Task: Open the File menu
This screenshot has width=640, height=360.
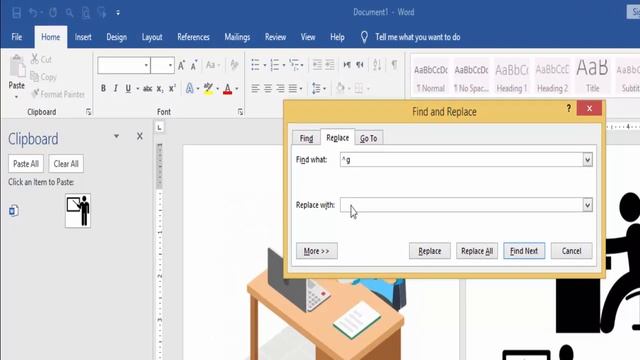Action: [17, 37]
